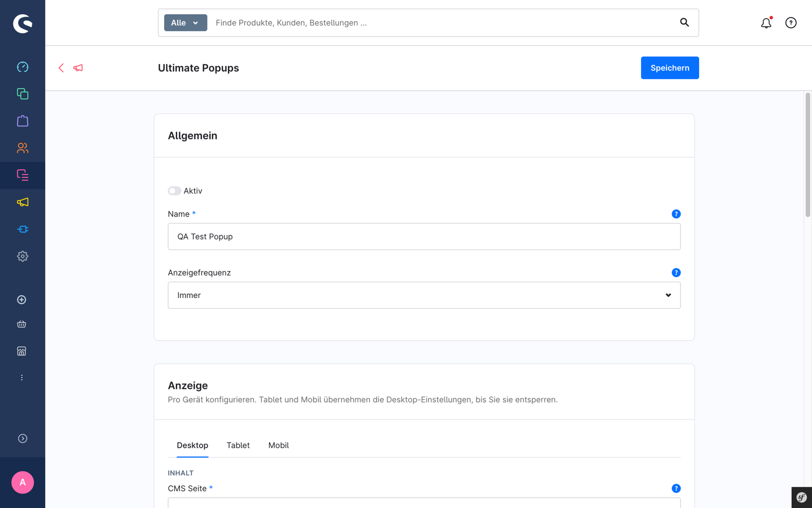Open the Symfony toolbar icon
Viewport: 812px width, 508px height.
[801, 497]
